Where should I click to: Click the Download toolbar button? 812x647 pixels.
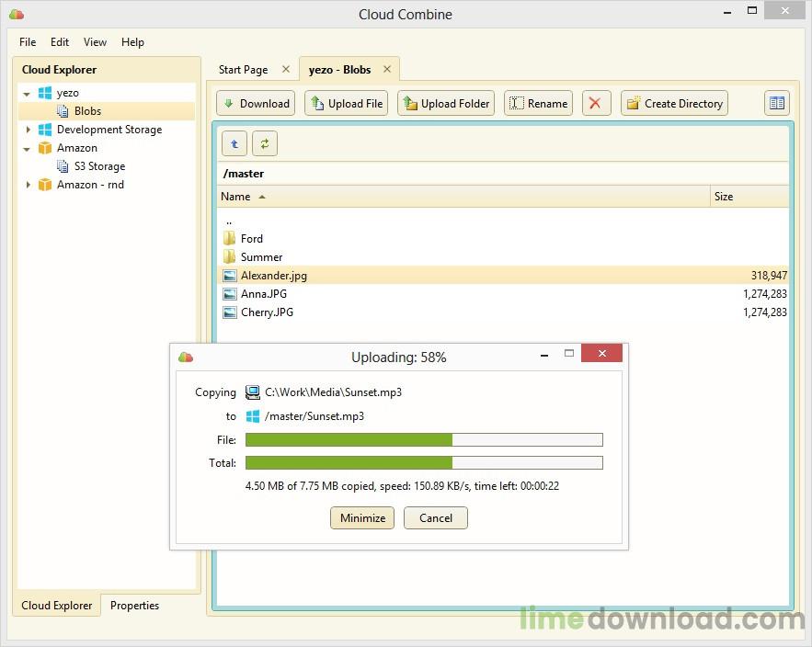(256, 104)
